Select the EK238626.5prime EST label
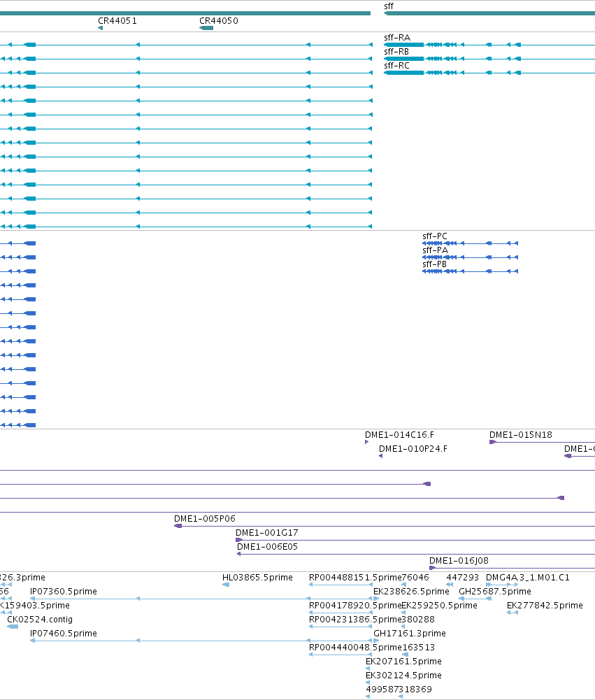This screenshot has width=595, height=700. pyautogui.click(x=411, y=592)
